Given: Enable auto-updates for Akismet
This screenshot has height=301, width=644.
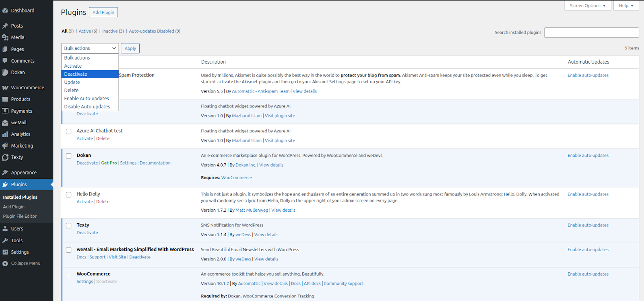Looking at the screenshot, I should click(588, 75).
